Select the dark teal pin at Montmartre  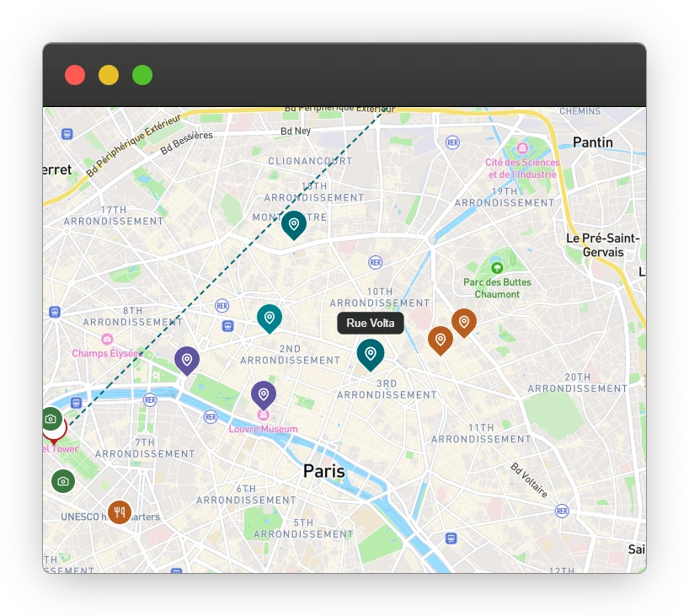(293, 225)
